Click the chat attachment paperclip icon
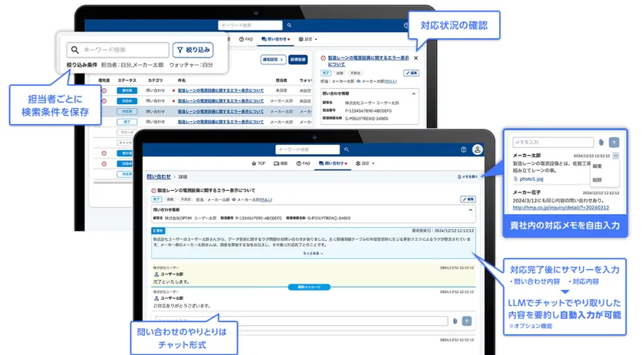 [x=454, y=320]
